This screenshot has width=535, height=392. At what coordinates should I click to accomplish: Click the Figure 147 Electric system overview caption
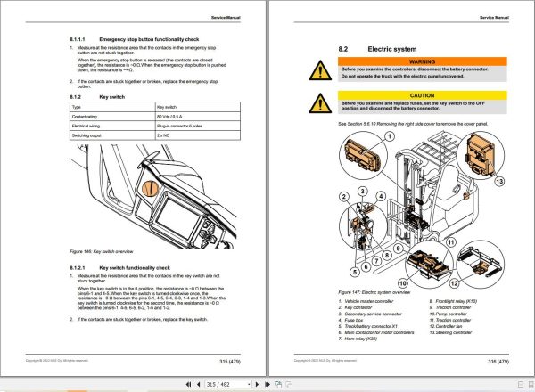(x=374, y=292)
